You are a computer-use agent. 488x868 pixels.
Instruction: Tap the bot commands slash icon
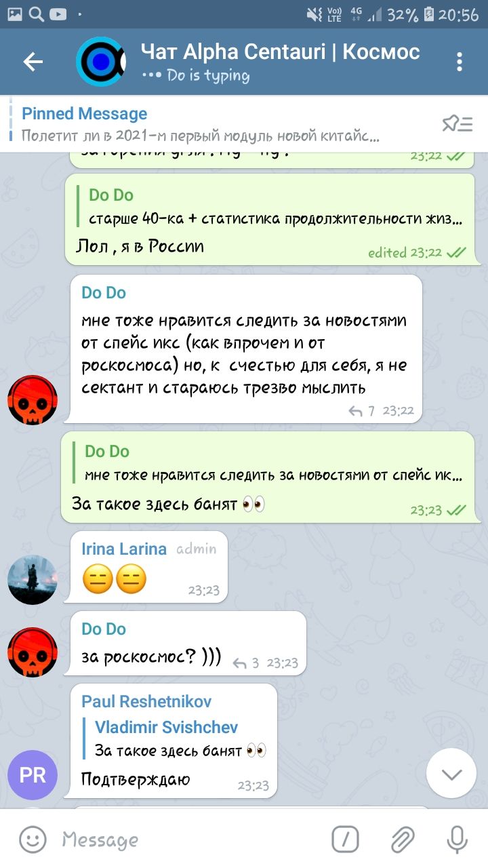point(346,840)
